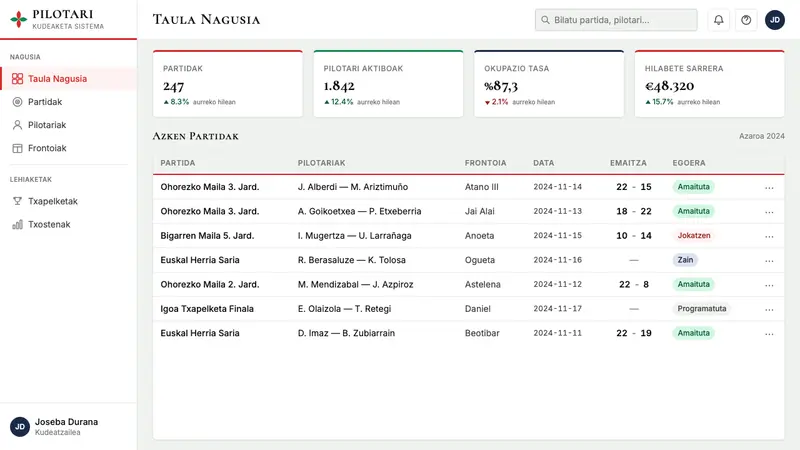
Task: Click "R. Berasaluze — K. Tolosa" players cell
Action: [352, 260]
